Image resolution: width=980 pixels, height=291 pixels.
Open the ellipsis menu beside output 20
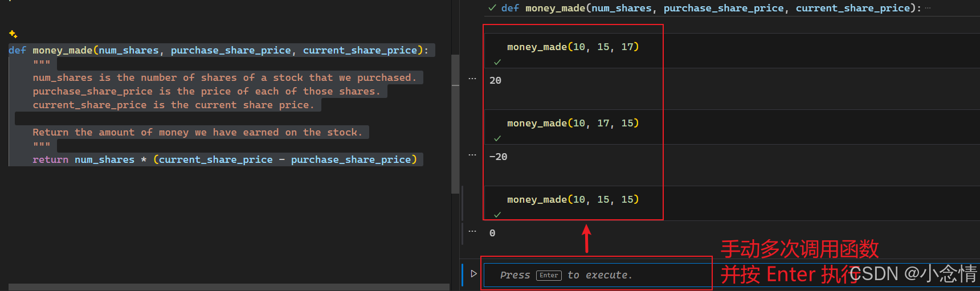pyautogui.click(x=472, y=79)
